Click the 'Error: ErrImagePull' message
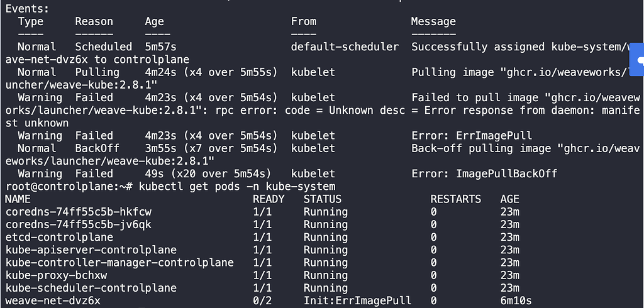This screenshot has height=308, width=644. pyautogui.click(x=472, y=136)
